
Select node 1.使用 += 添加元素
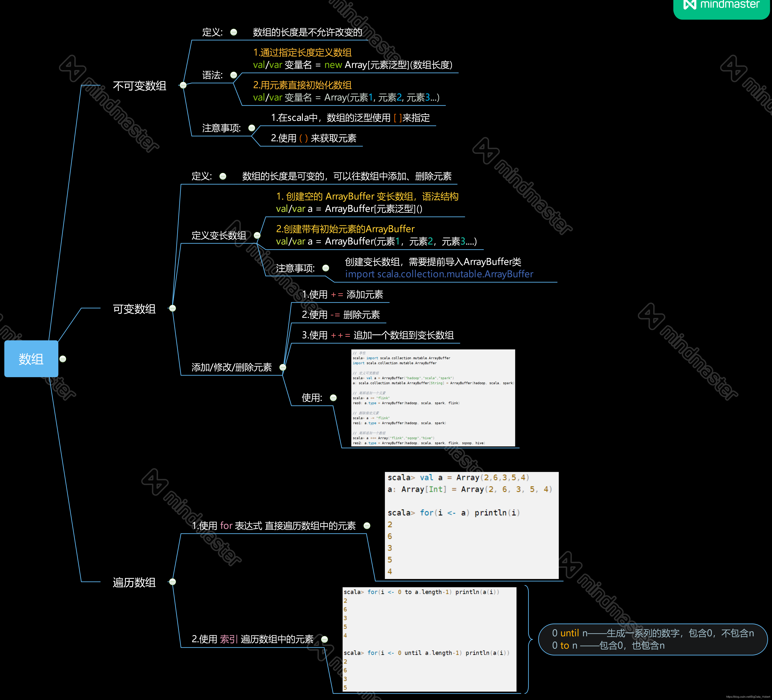pos(342,294)
